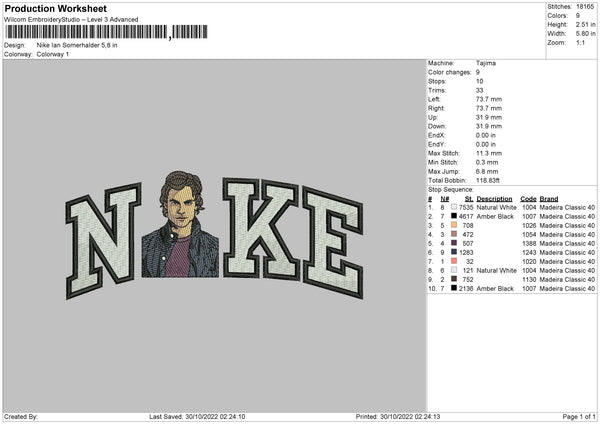Click the Height value 2.51 in
Viewport: 600px width, 424px height.
coord(585,24)
